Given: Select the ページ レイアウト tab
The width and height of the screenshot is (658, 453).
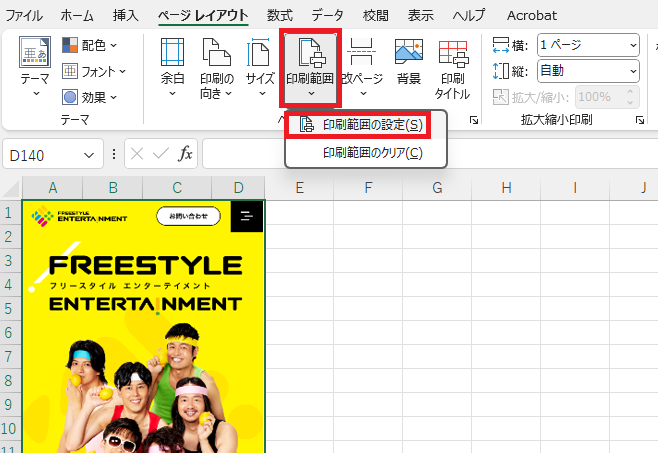Looking at the screenshot, I should pos(203,16).
